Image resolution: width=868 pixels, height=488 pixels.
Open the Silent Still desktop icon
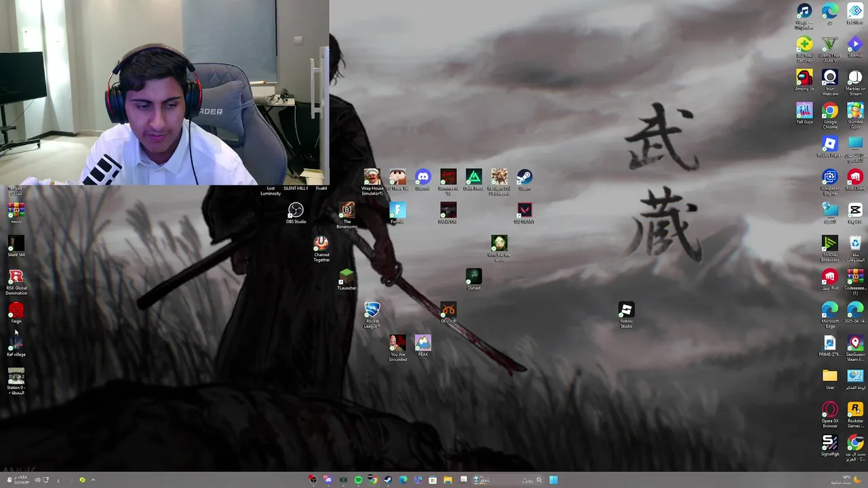16,246
